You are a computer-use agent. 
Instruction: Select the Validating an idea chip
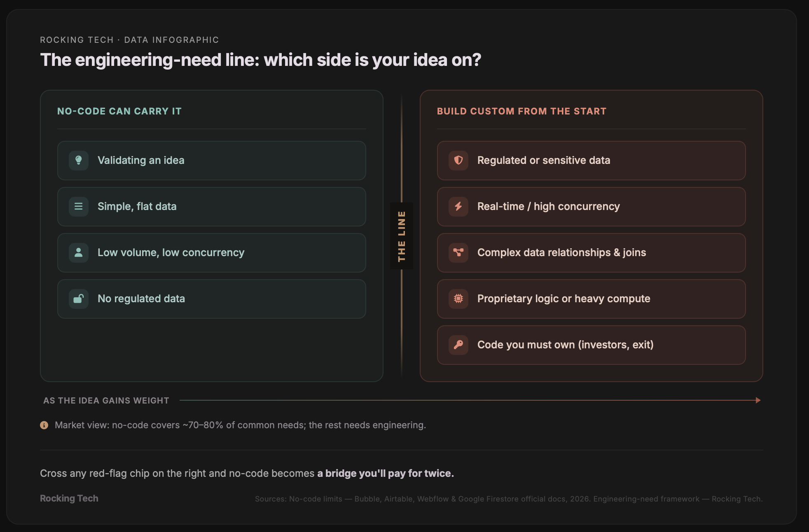[x=212, y=161]
